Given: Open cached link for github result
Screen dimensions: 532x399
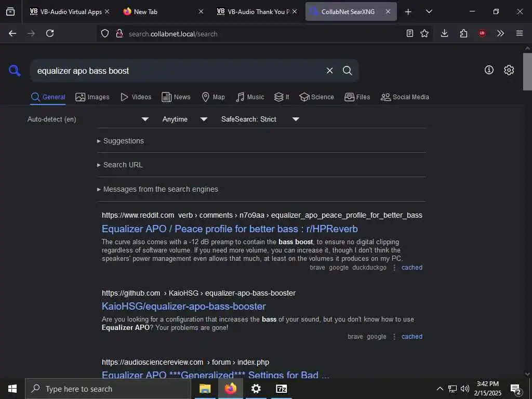Looking at the screenshot, I should point(412,337).
